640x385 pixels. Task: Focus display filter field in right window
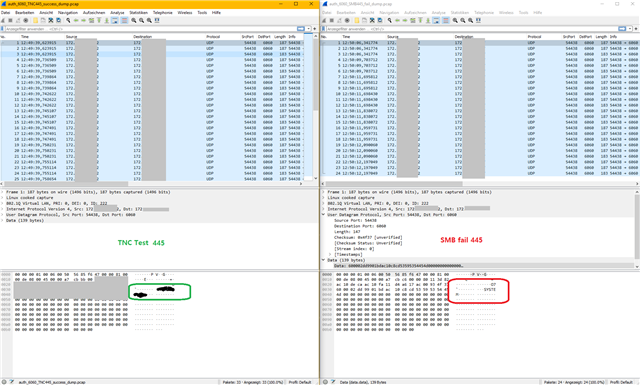[473, 29]
